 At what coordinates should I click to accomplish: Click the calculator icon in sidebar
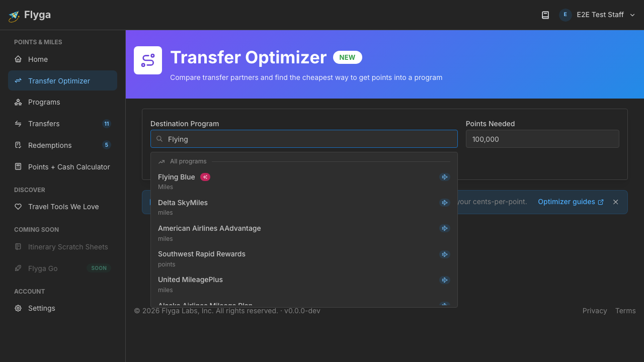pos(18,167)
